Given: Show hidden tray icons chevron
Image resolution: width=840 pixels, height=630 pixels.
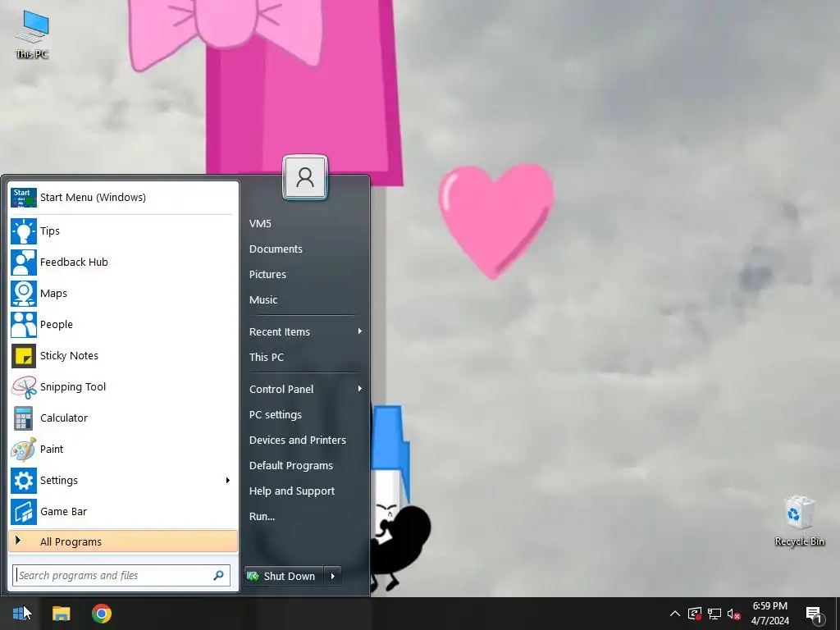Looking at the screenshot, I should click(675, 614).
